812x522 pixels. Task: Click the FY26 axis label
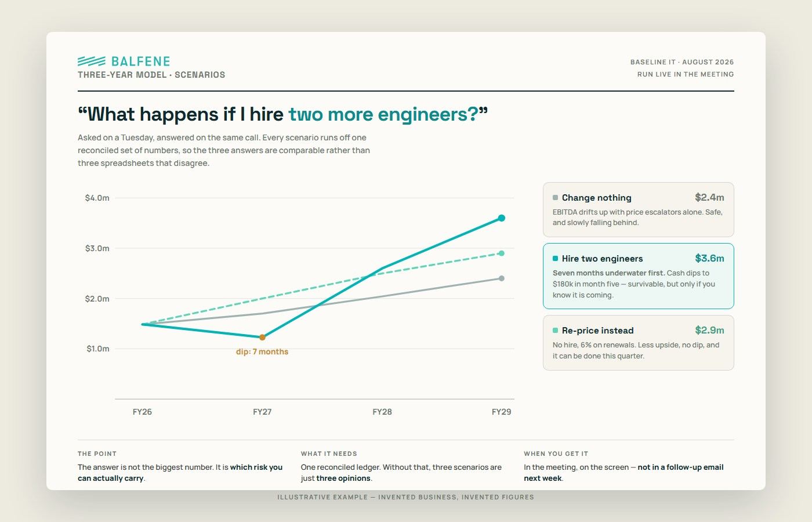click(142, 412)
